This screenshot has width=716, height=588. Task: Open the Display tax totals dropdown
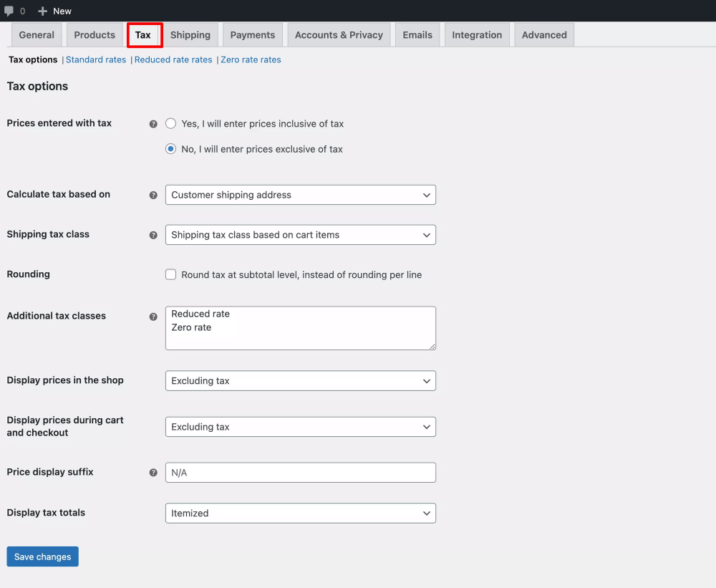coord(301,513)
